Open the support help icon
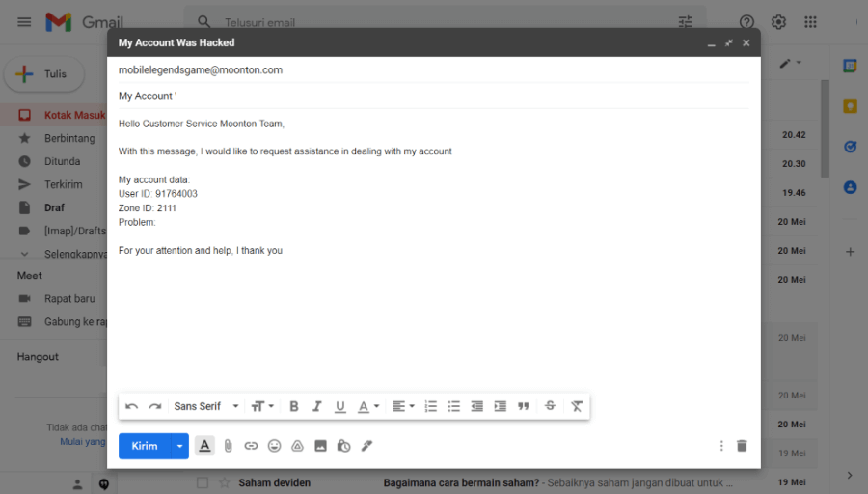Screen dimensions: 868x494 point(746,22)
